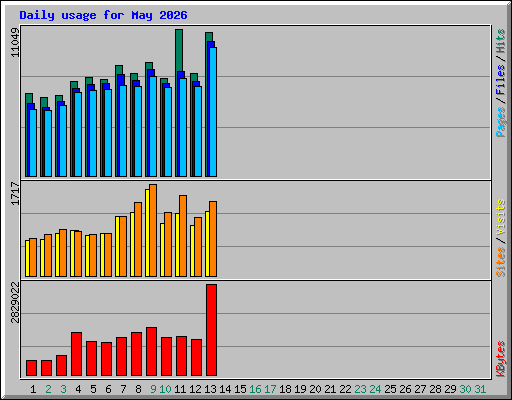Click day 22 on the x-axis

345,389
